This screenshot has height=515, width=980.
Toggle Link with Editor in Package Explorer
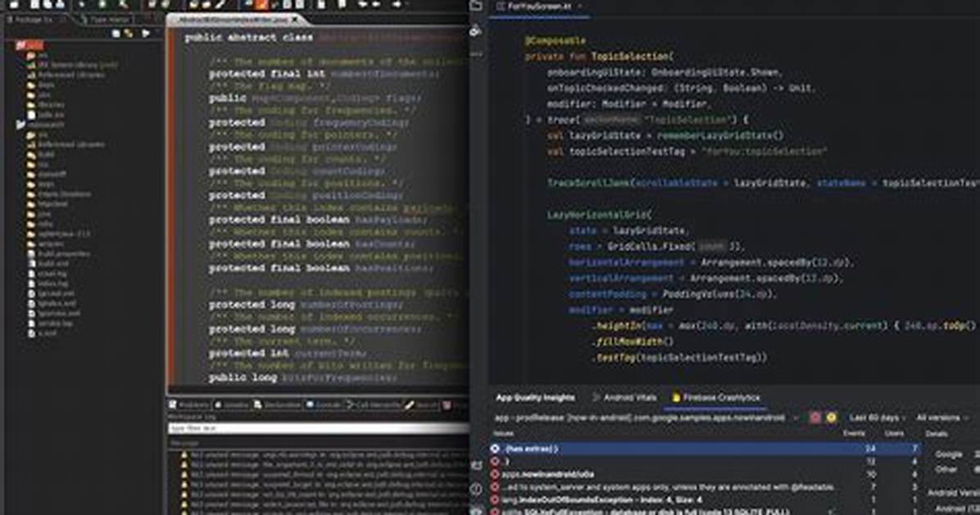(128, 33)
